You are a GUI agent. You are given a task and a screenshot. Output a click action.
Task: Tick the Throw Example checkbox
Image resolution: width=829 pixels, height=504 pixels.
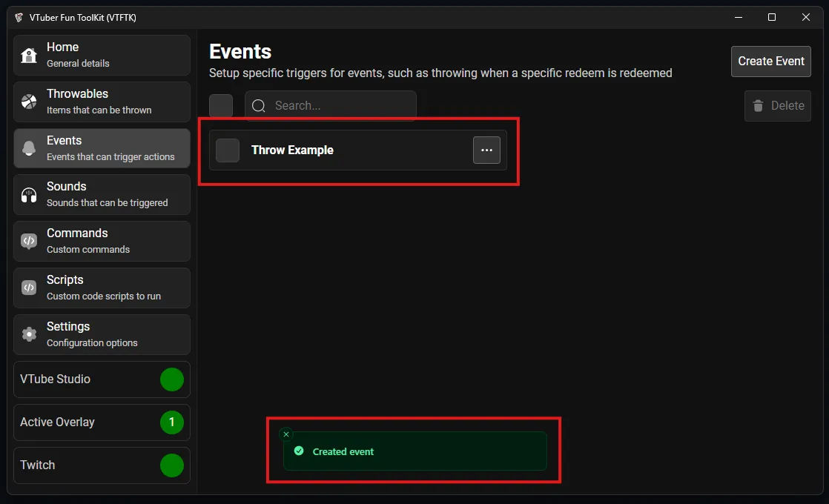pos(228,150)
